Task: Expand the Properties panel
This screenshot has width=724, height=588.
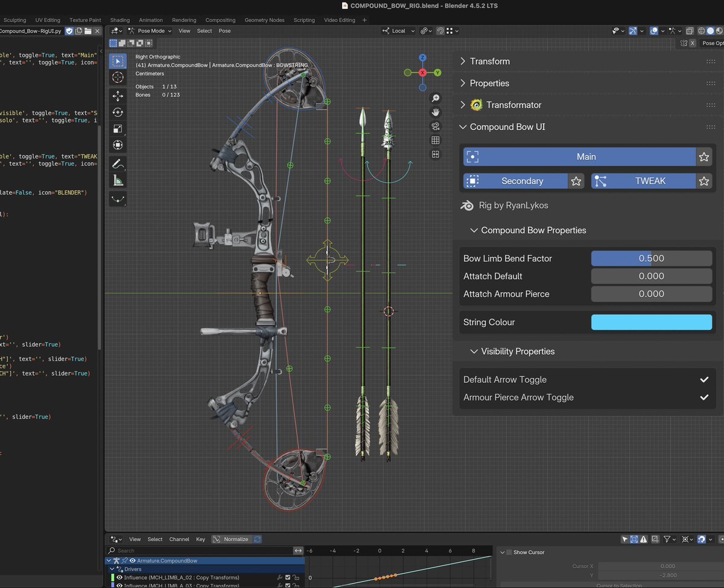Action: [x=463, y=83]
